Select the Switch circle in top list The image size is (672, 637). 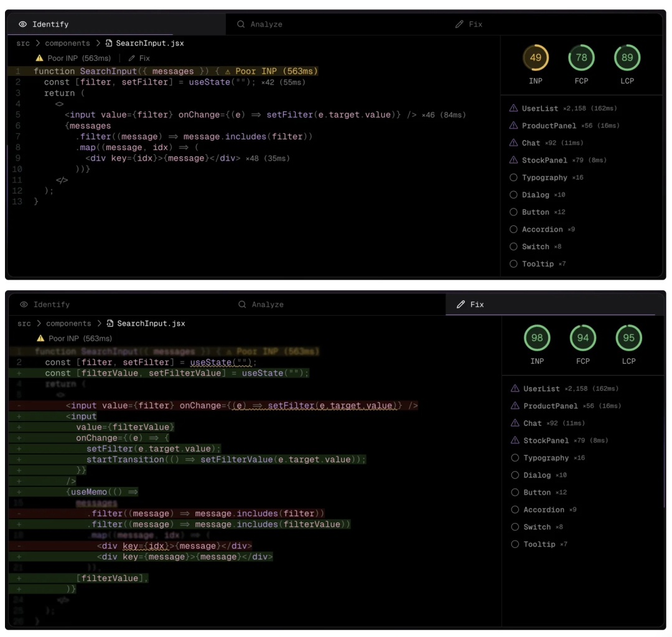[513, 247]
